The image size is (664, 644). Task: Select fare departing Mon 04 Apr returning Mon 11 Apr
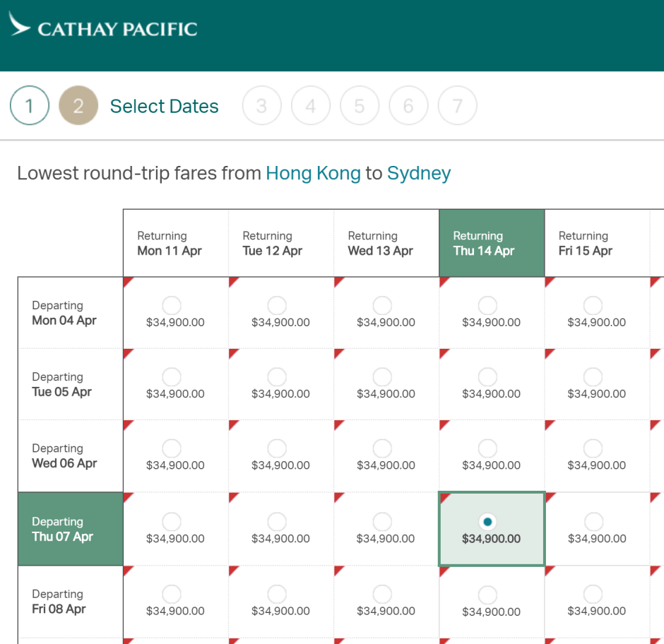pyautogui.click(x=172, y=306)
